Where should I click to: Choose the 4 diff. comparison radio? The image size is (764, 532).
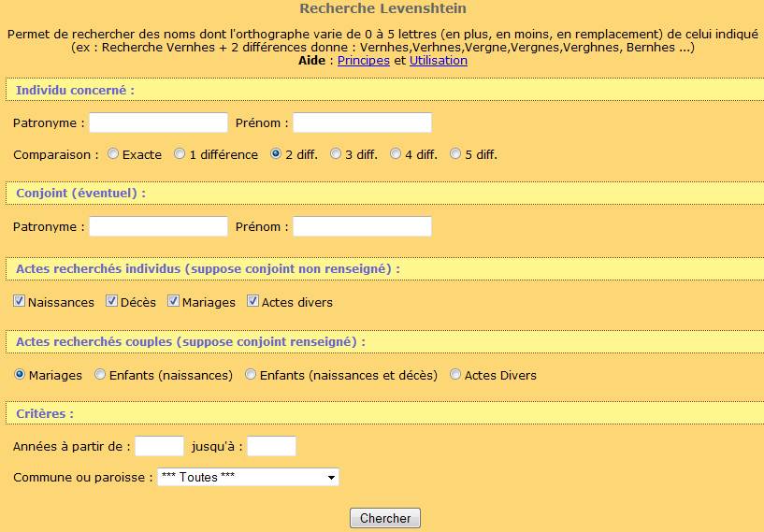pyautogui.click(x=396, y=154)
